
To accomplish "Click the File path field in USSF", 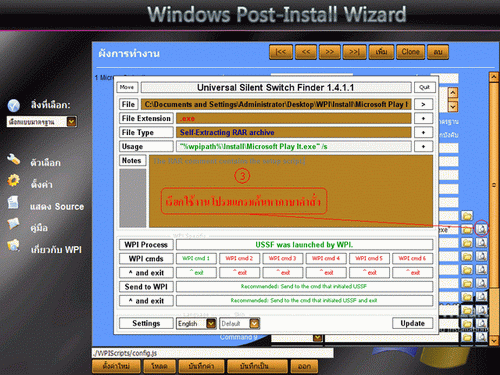I will [276, 104].
